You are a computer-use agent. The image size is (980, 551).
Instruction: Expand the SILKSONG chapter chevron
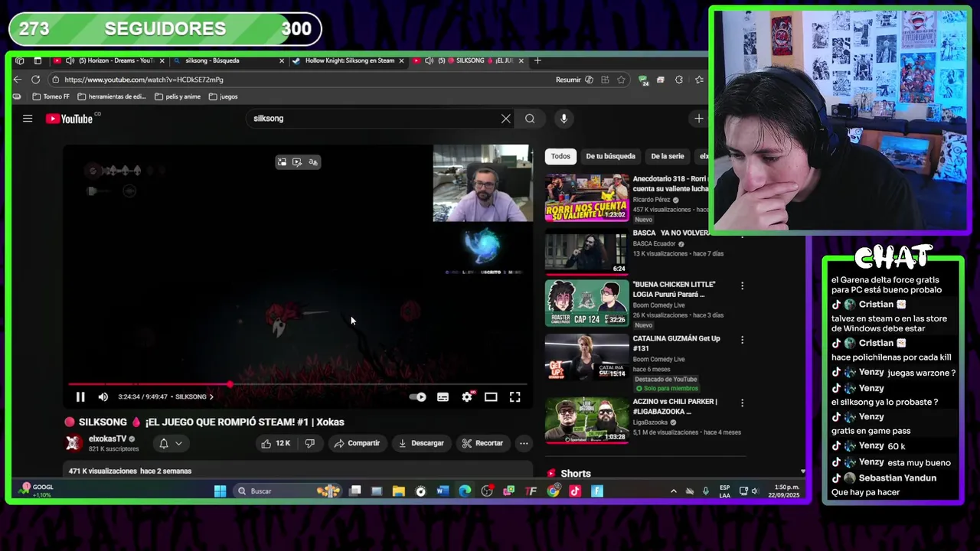211,396
